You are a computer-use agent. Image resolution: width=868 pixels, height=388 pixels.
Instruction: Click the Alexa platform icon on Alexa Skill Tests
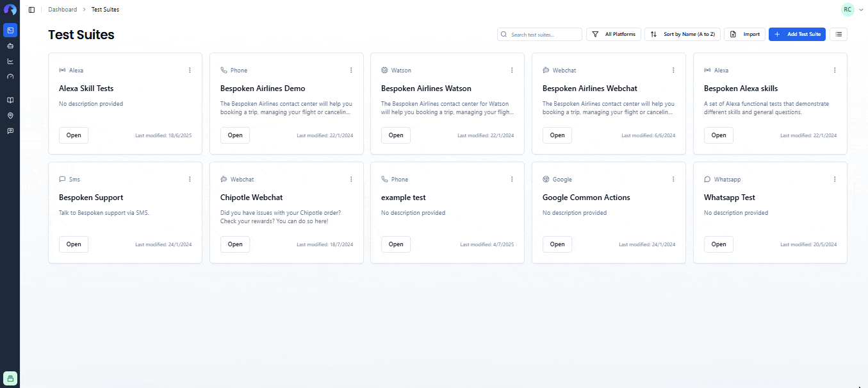click(62, 71)
